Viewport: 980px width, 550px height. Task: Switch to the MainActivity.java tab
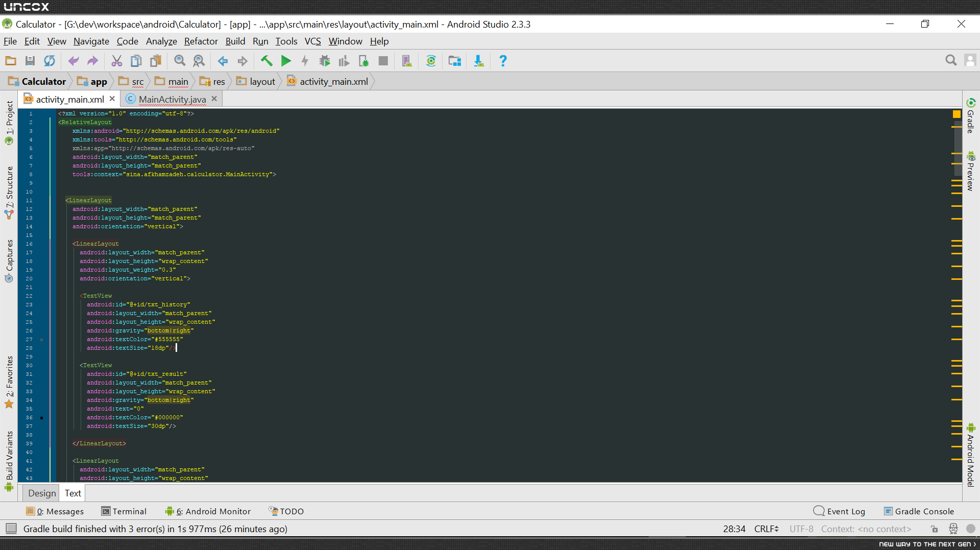tap(172, 99)
